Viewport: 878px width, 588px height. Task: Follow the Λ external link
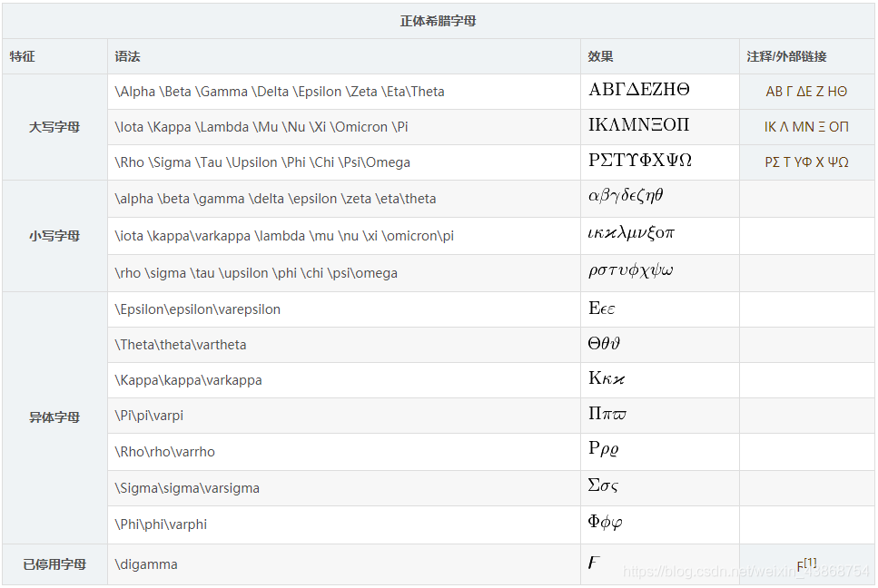pos(784,127)
